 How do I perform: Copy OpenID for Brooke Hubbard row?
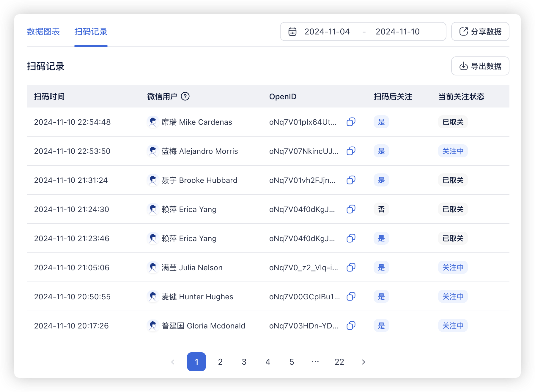click(351, 180)
